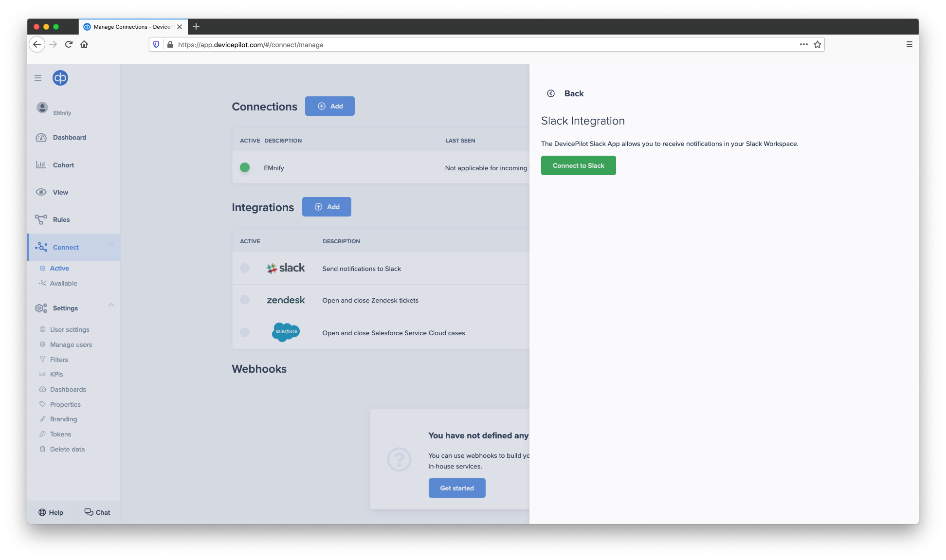Select the EMnify connection row text

click(274, 168)
